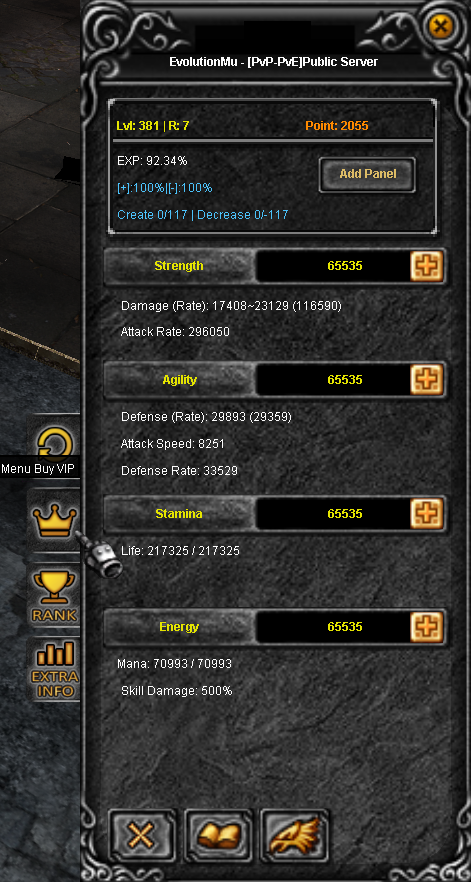
Task: Select the Agility stat label
Action: click(x=179, y=380)
